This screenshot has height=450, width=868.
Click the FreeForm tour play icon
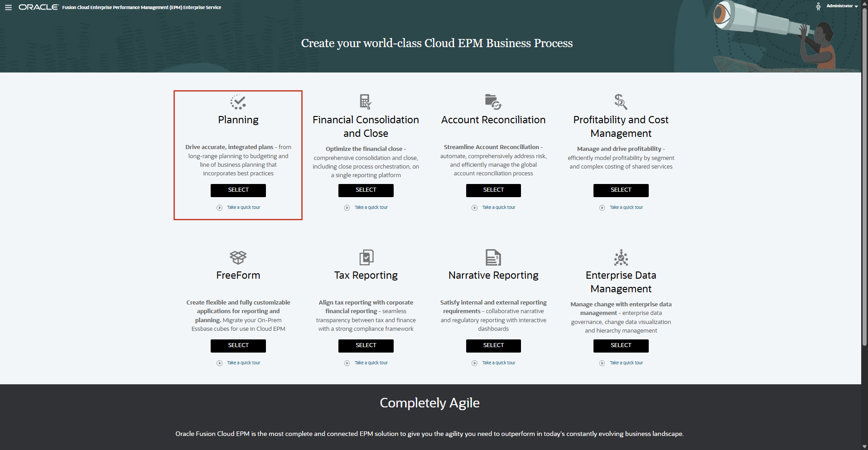[x=219, y=363]
